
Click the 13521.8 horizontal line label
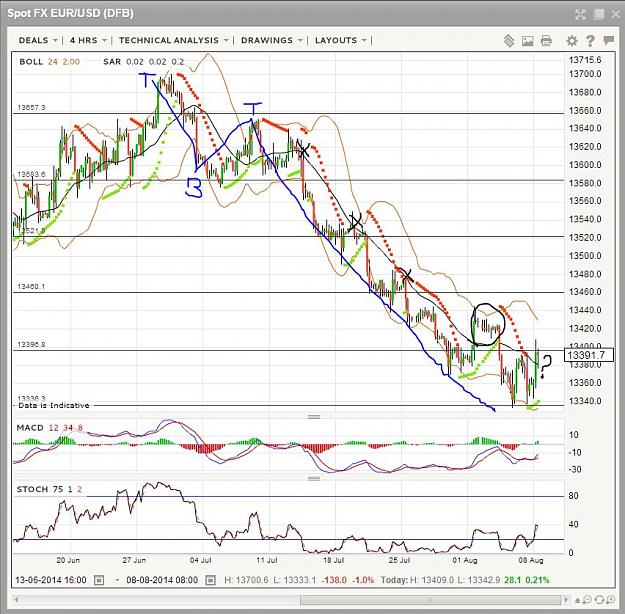[31, 230]
